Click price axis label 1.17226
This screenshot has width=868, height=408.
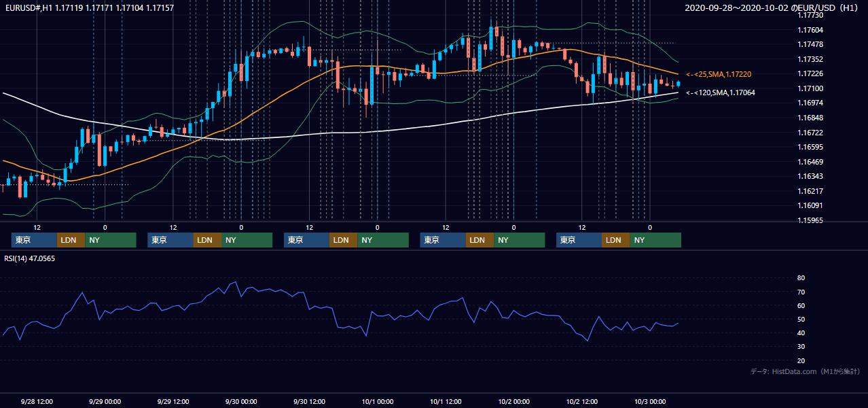810,74
